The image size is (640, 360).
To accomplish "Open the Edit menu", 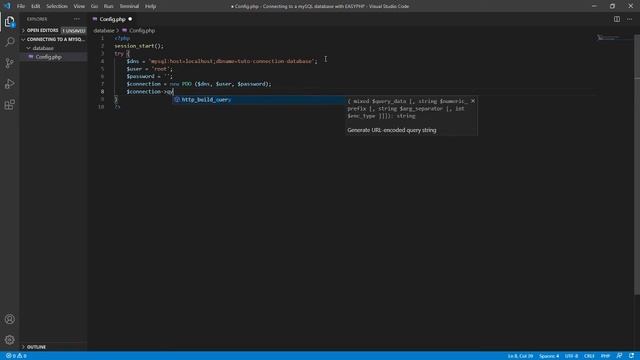I will [36, 6].
